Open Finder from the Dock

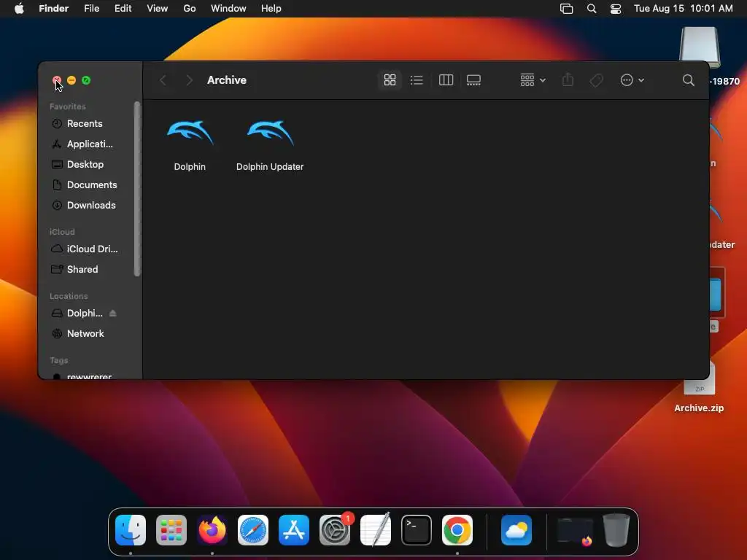coord(131,530)
